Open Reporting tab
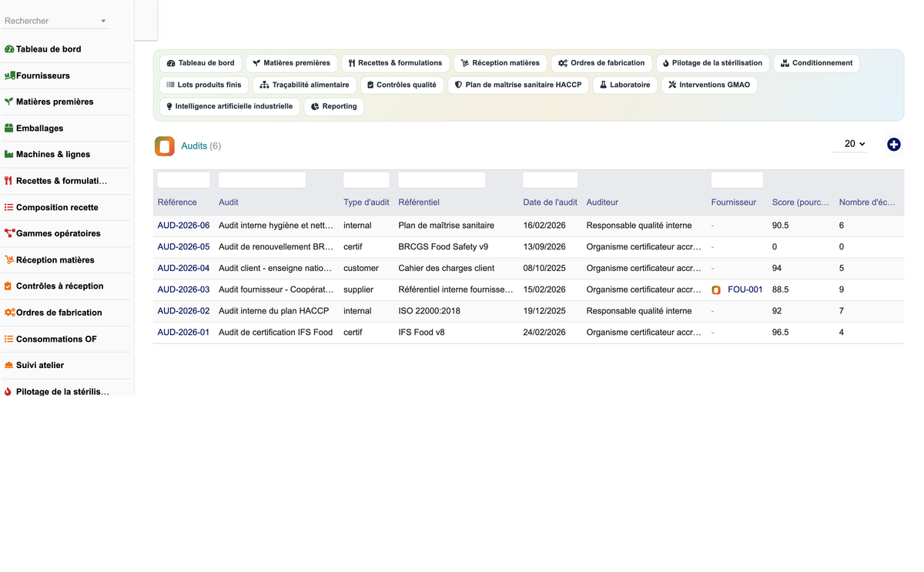 [334, 106]
